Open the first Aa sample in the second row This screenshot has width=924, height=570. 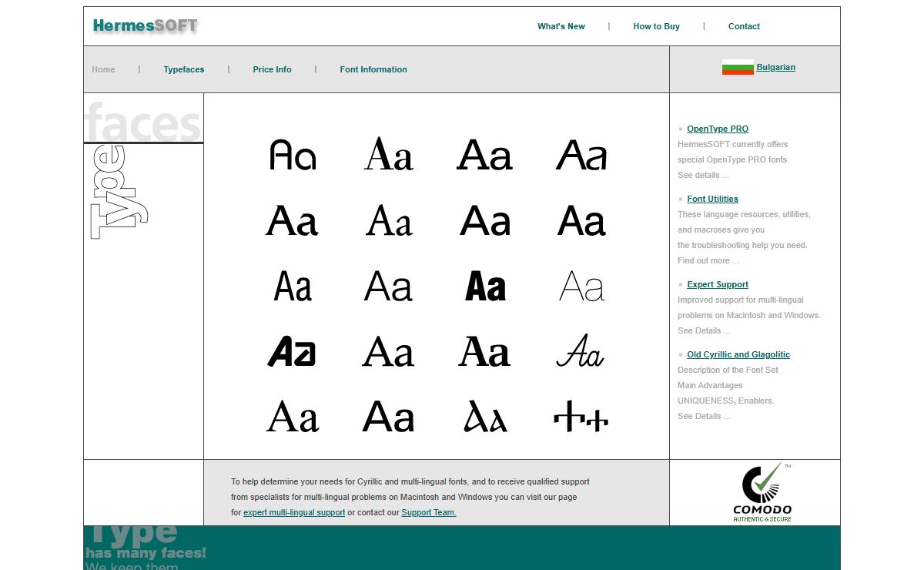coord(292,221)
